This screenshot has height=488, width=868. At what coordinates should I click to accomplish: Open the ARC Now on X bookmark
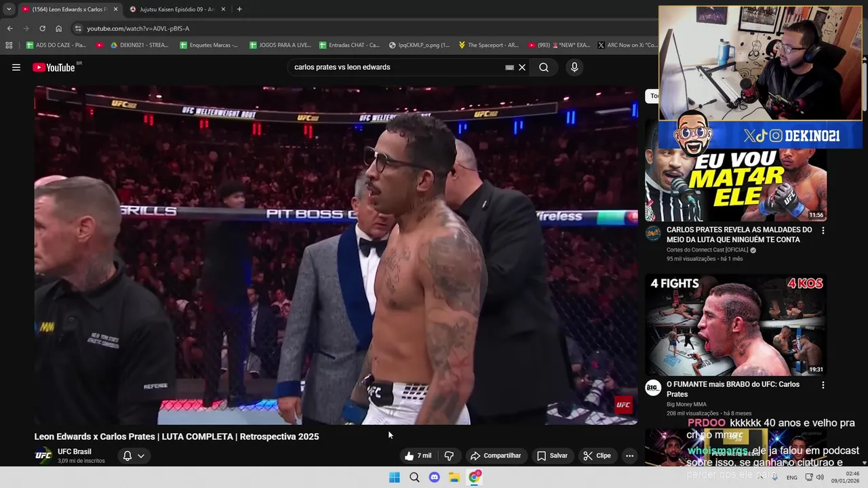(628, 45)
